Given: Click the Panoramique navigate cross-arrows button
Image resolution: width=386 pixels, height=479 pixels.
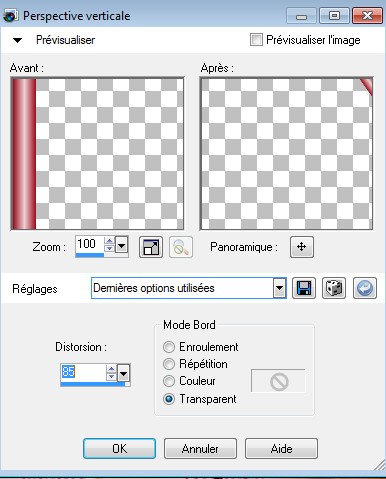Looking at the screenshot, I should 302,247.
